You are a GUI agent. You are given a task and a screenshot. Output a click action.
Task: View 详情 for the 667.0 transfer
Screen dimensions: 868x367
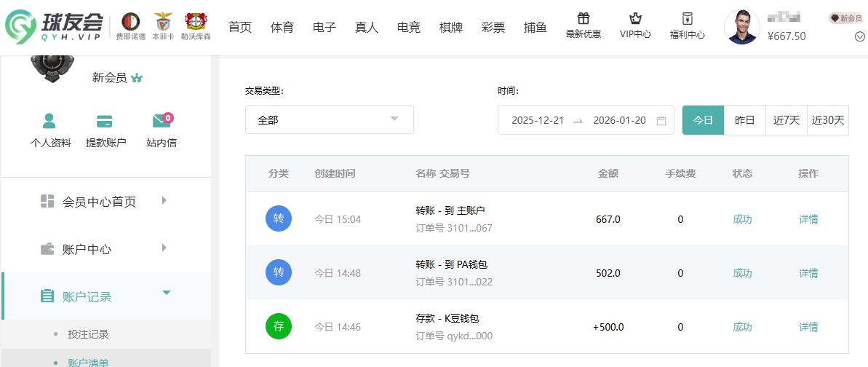click(808, 219)
